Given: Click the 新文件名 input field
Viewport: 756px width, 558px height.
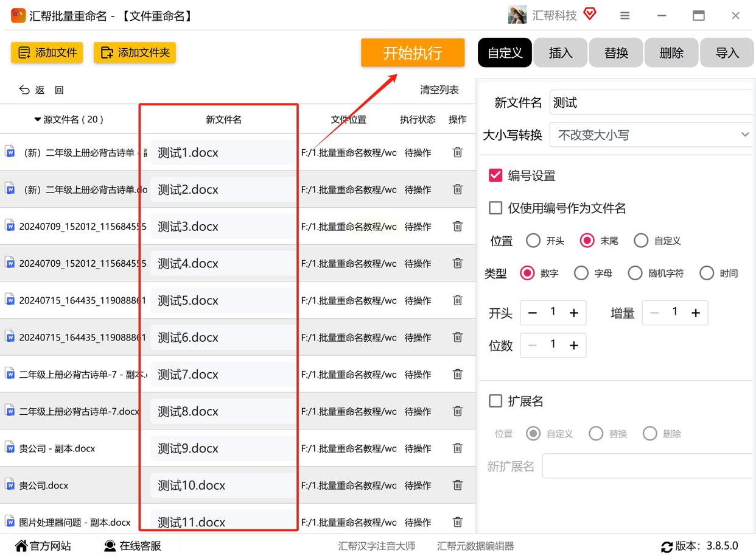Looking at the screenshot, I should pyautogui.click(x=651, y=102).
